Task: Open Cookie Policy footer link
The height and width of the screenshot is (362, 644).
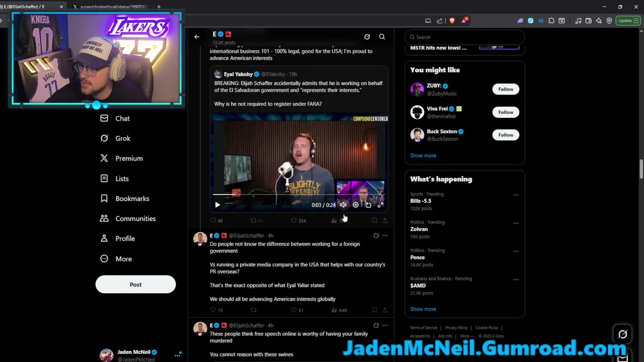Action: point(487,328)
